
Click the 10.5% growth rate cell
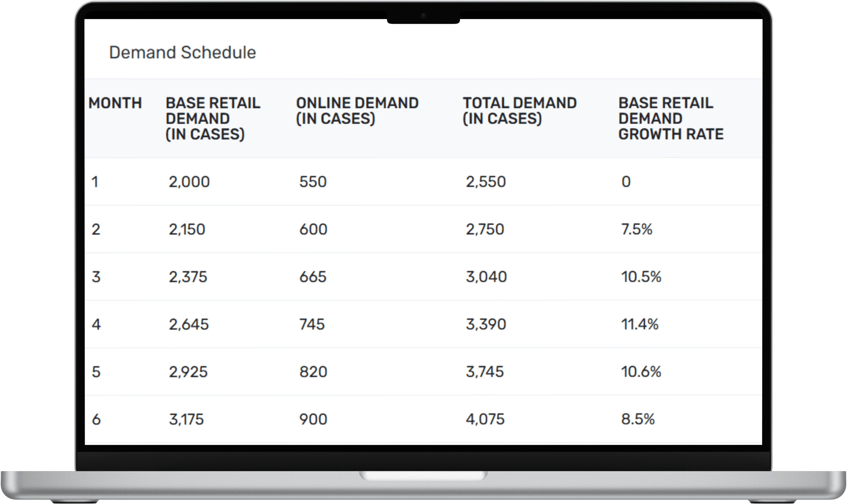(x=641, y=277)
